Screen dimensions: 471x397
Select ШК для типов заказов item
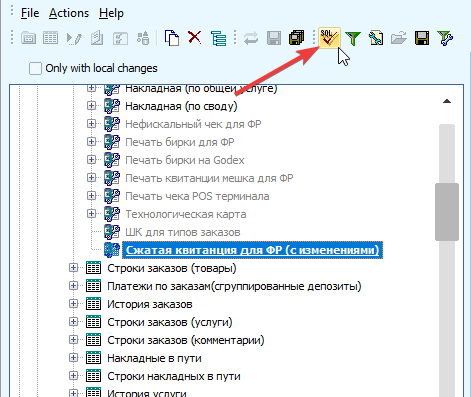183,232
